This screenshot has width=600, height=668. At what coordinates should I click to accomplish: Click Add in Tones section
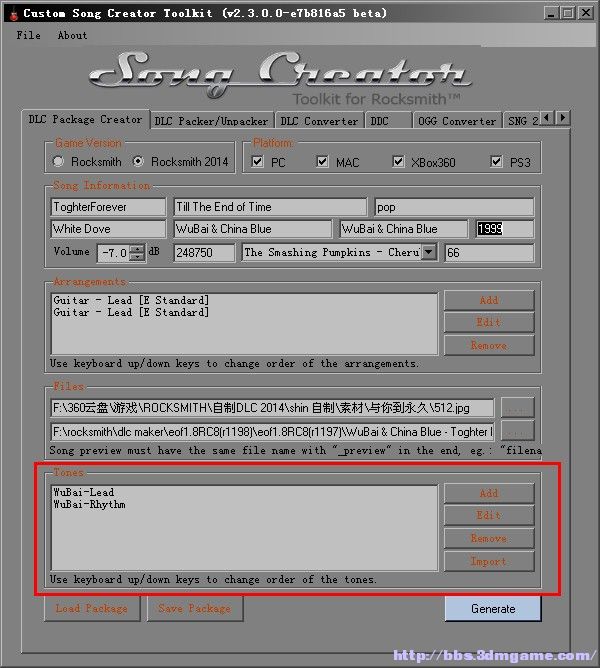click(x=489, y=493)
